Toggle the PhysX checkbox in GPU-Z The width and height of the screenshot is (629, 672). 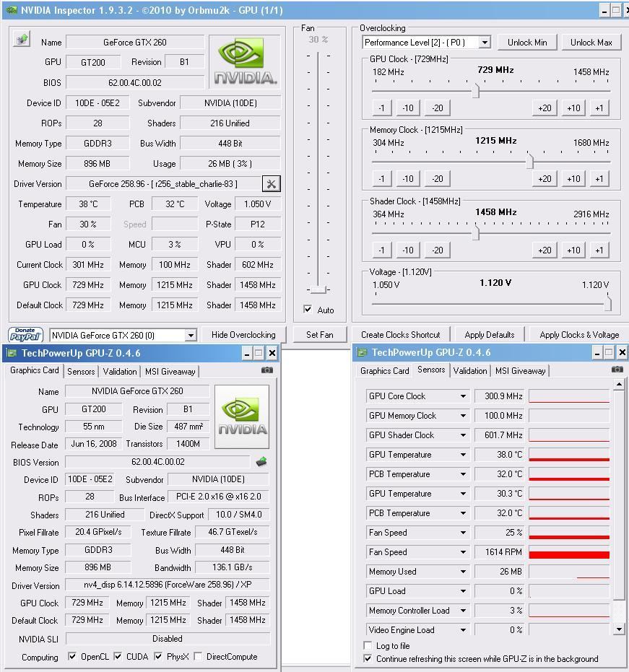[158, 656]
